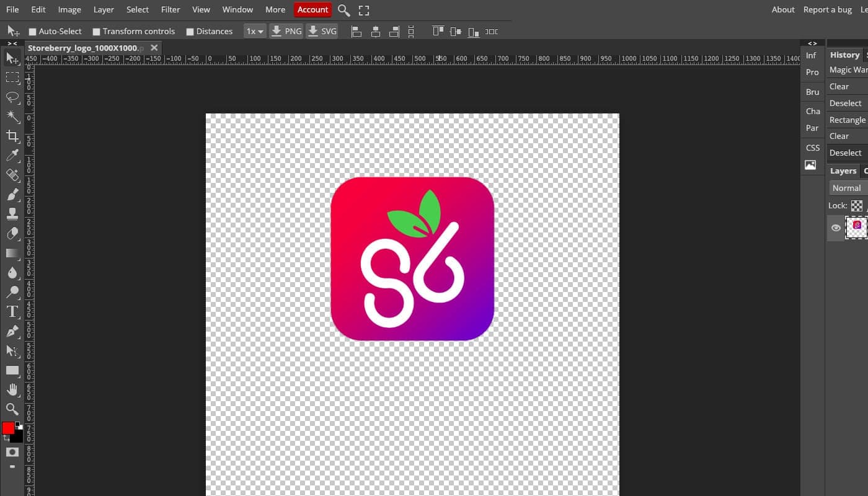This screenshot has height=496, width=868.
Task: Open the Inf side panel
Action: point(811,55)
